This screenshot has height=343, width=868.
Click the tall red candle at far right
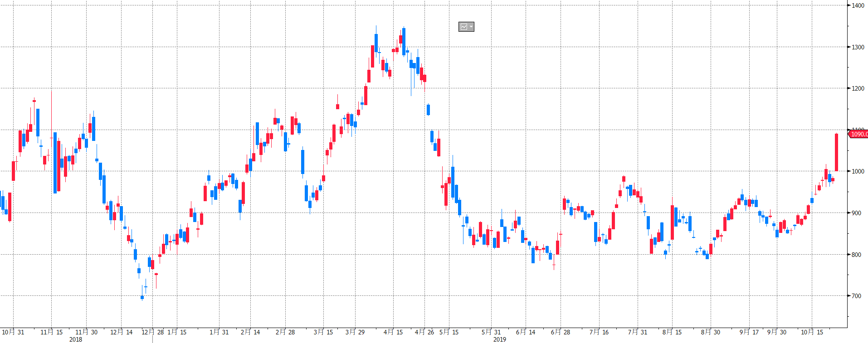tap(836, 152)
